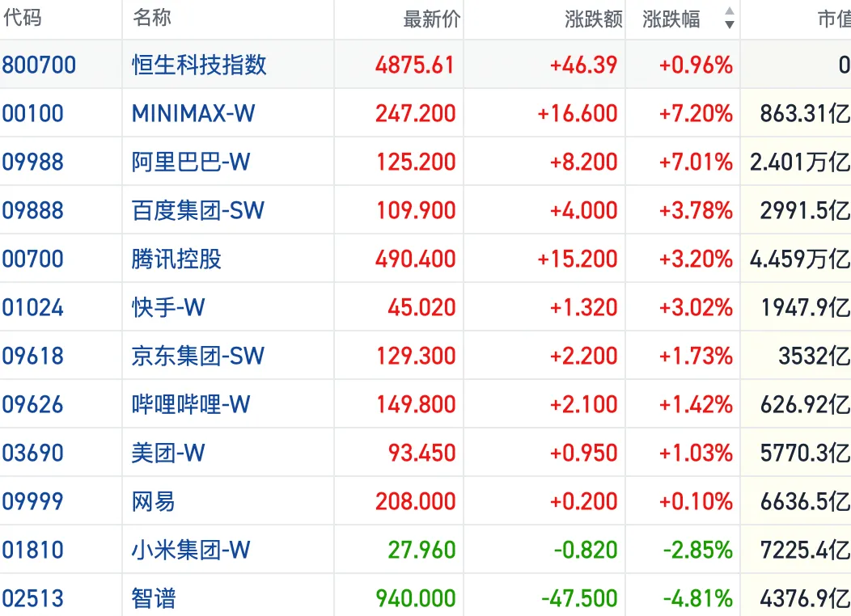The height and width of the screenshot is (616, 851).
Task: Open 恒生科技指数 index row
Action: 425,65
